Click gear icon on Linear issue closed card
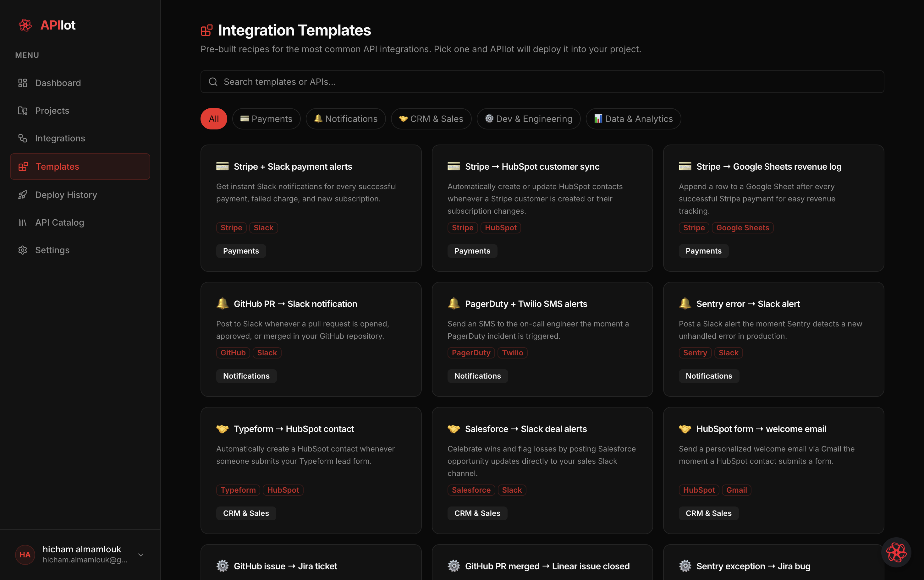This screenshot has width=924, height=580. tap(454, 566)
